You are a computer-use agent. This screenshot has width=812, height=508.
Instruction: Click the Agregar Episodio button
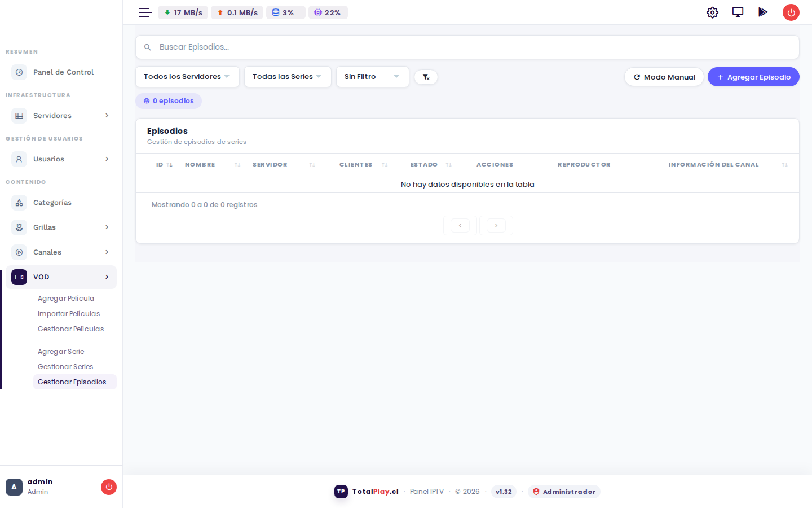click(753, 77)
